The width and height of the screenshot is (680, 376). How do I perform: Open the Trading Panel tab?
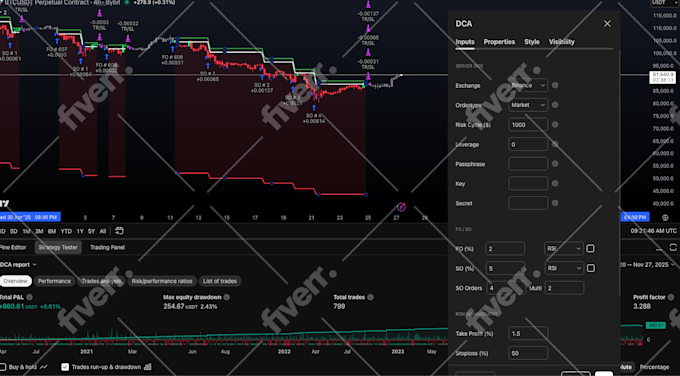[108, 248]
